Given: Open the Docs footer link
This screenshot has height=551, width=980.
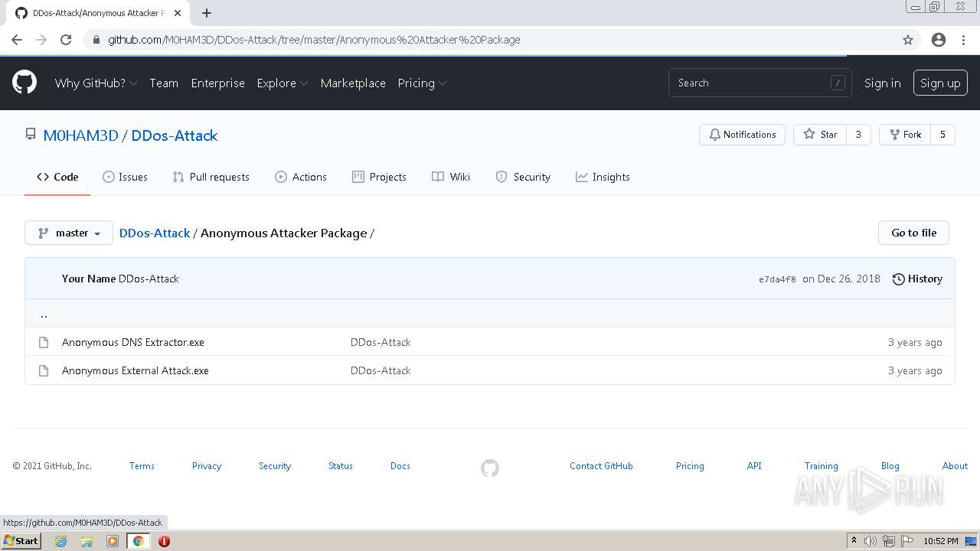Looking at the screenshot, I should (400, 465).
